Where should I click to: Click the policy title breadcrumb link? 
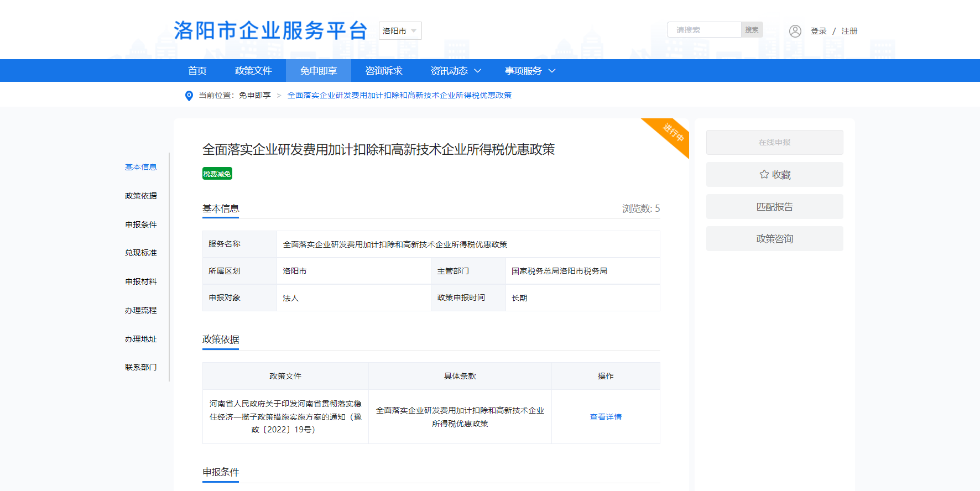(x=399, y=95)
